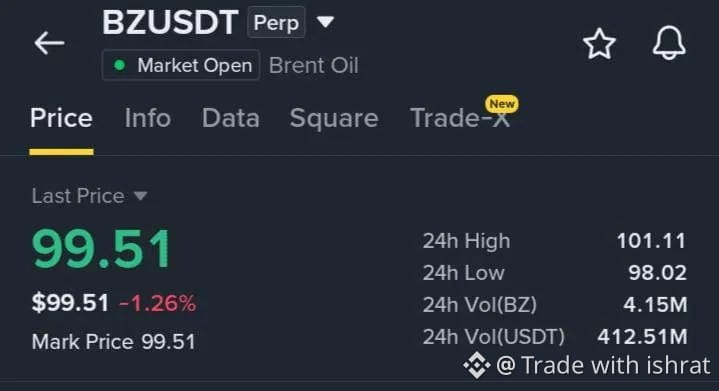Click the Brent Oil label
719x391 pixels.
314,66
